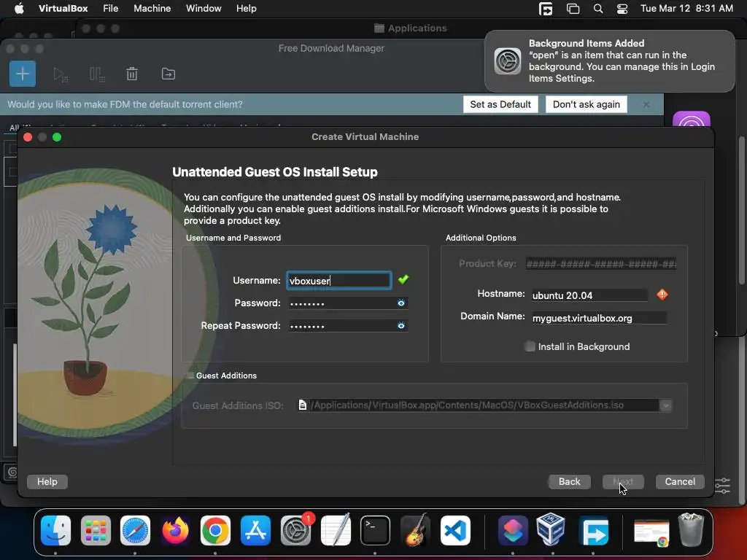Click the Background Items Added notification
Screen dimensions: 747x560
(610, 61)
